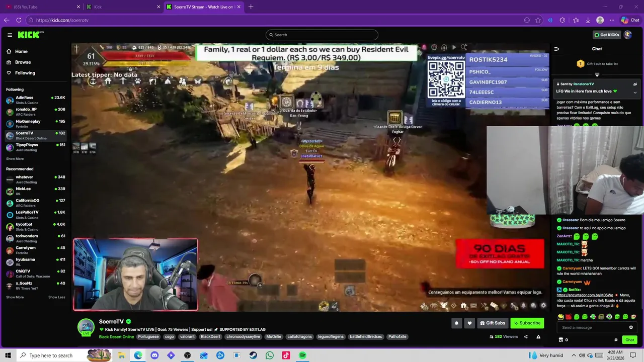Enable stream notifications with bell icon
This screenshot has width=644, height=362.
tap(457, 323)
